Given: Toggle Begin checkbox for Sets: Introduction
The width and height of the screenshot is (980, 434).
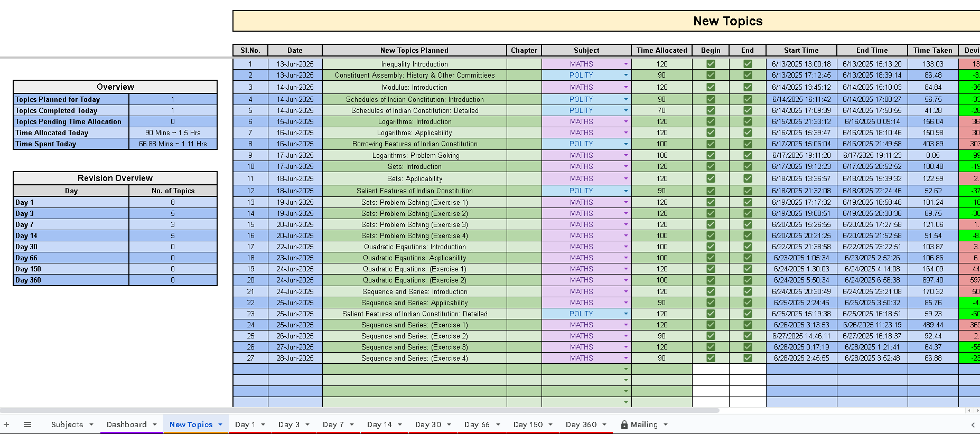Looking at the screenshot, I should click(x=711, y=166).
